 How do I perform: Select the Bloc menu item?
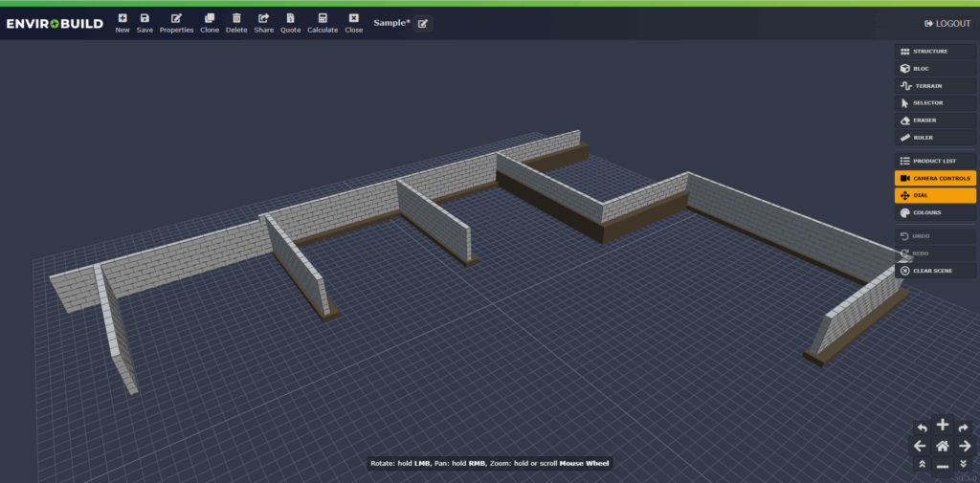click(935, 69)
